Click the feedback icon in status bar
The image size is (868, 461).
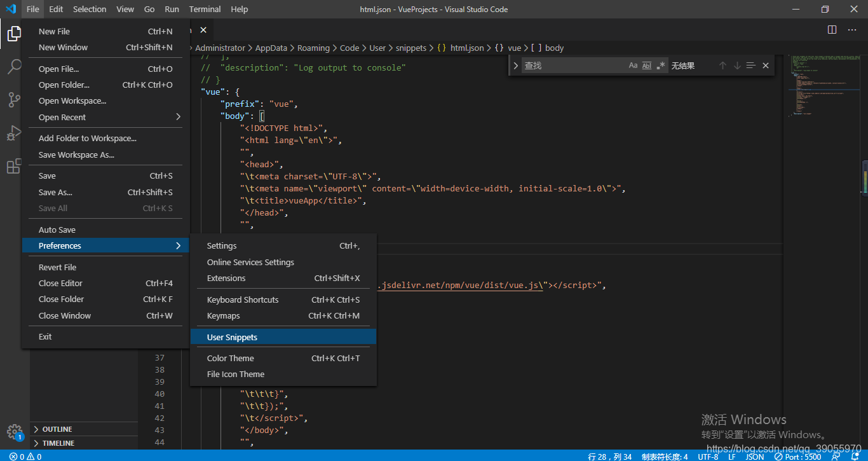[836, 457]
